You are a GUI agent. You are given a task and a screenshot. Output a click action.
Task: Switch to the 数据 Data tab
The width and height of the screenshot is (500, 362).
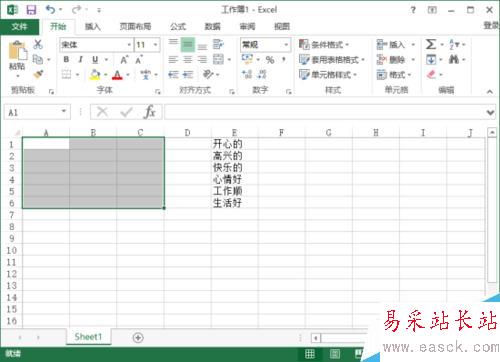212,27
